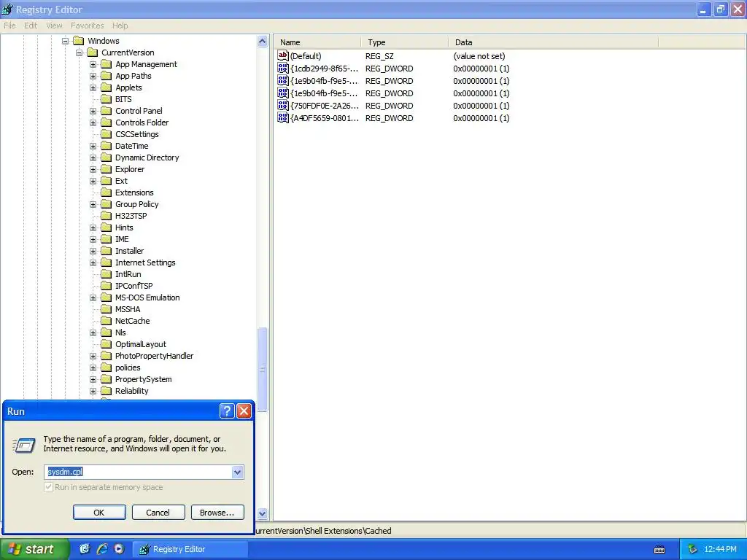Click the tree scrollbar up arrow
Image resolution: width=747 pixels, height=560 pixels.
pos(263,42)
